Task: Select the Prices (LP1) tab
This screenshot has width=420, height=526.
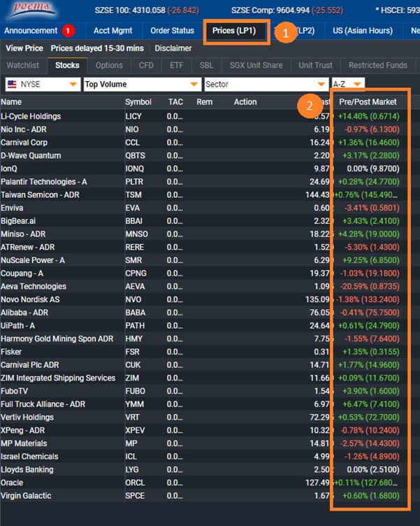Action: tap(234, 31)
